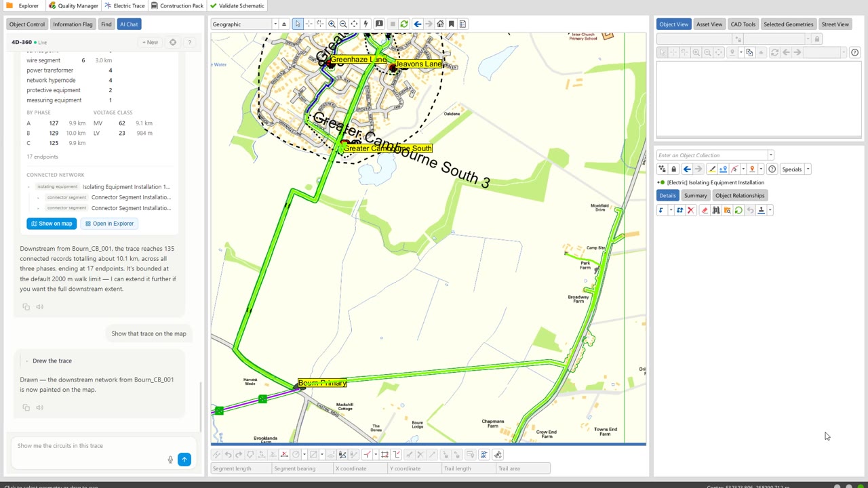The image size is (868, 488).
Task: Open the Specials dropdown arrow
Action: (808, 169)
